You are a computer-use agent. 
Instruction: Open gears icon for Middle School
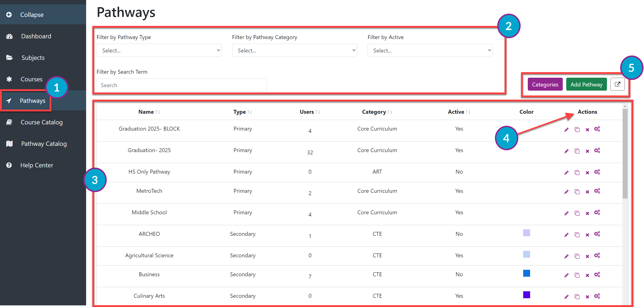(x=597, y=213)
